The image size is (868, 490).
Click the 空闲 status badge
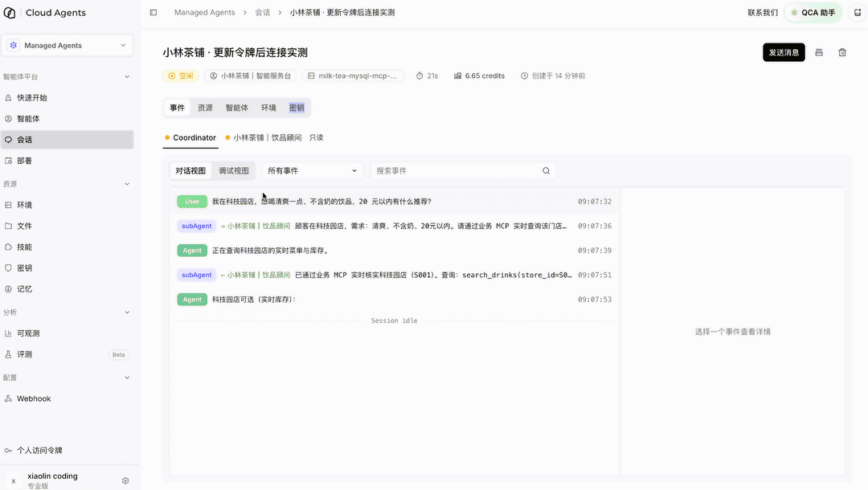[181, 76]
